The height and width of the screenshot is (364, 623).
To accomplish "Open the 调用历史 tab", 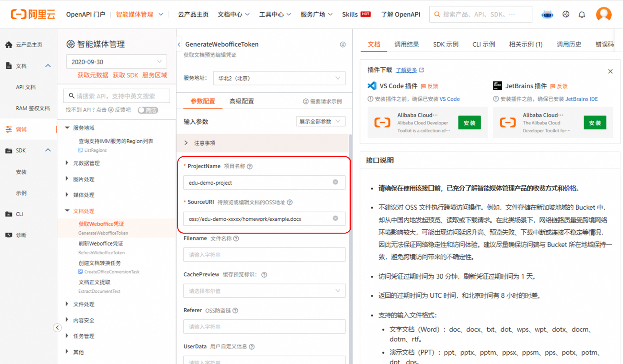I will 569,44.
